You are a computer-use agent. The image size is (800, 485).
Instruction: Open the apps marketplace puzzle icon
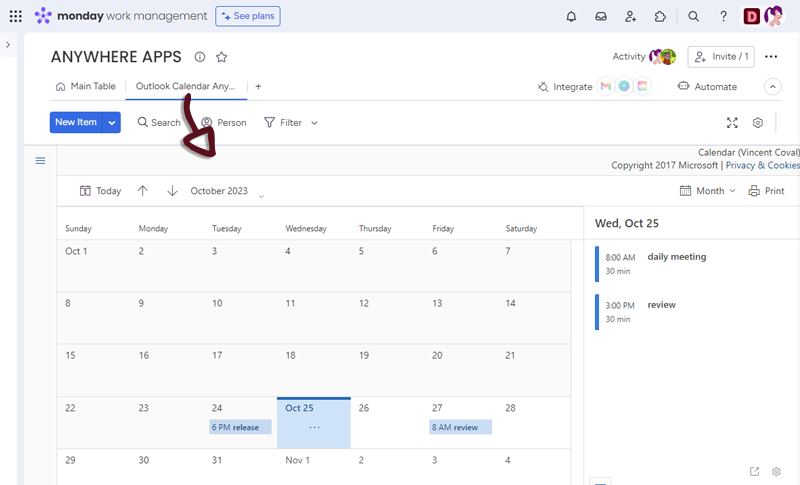[660, 16]
